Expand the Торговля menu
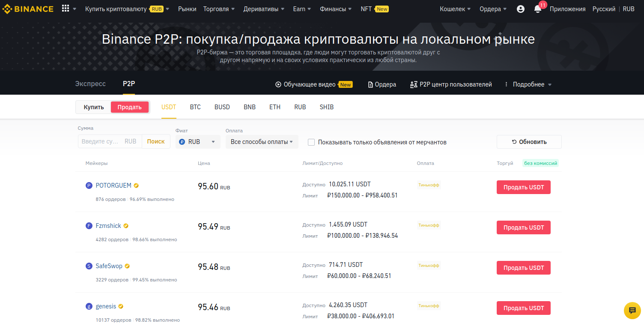 coord(219,9)
